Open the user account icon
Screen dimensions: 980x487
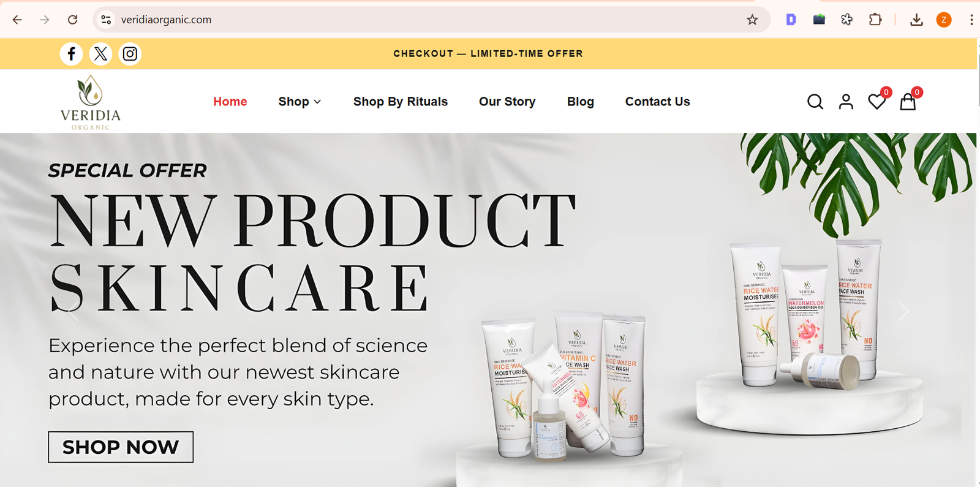[846, 102]
